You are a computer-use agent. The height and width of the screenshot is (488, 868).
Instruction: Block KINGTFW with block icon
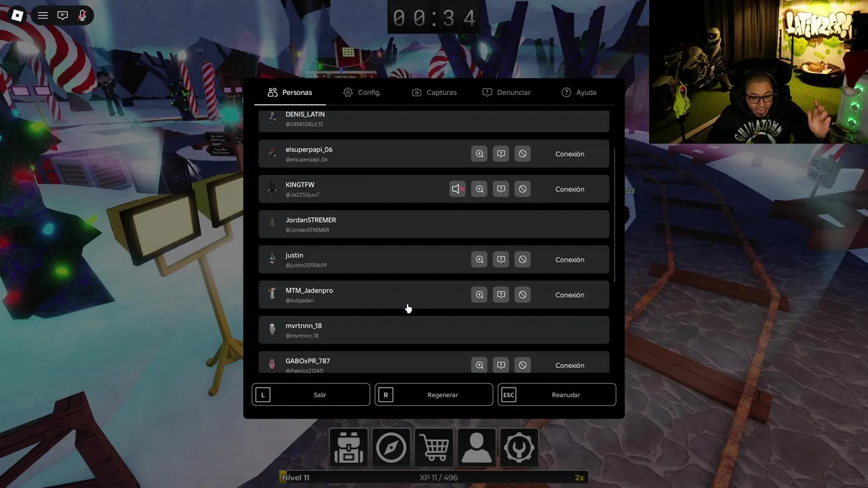coord(522,189)
